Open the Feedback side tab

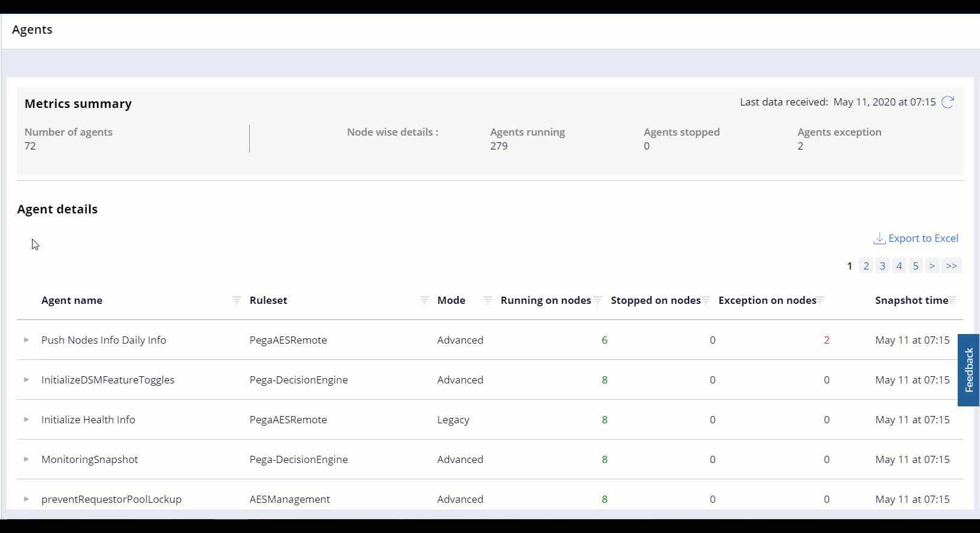click(x=969, y=370)
